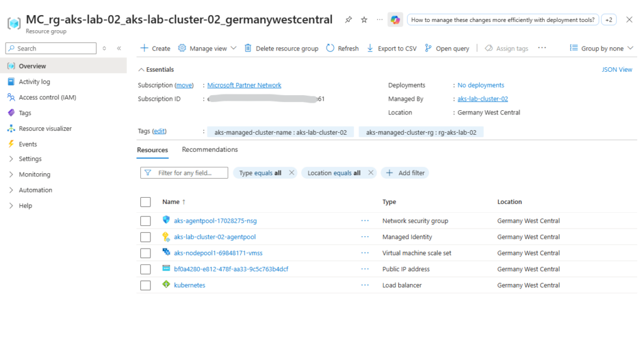Click the Delete resource group trash icon
The image size is (644, 345).
pos(248,48)
